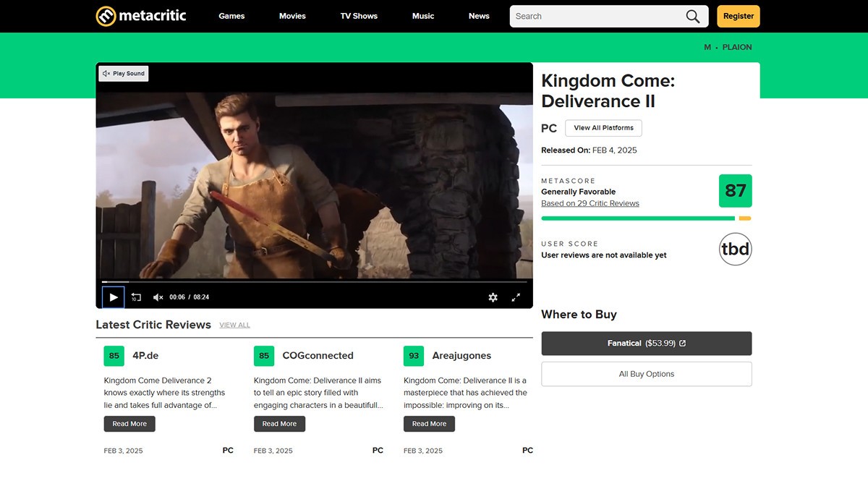The width and height of the screenshot is (868, 481).
Task: Open Areajugones review source
Action: (x=461, y=356)
